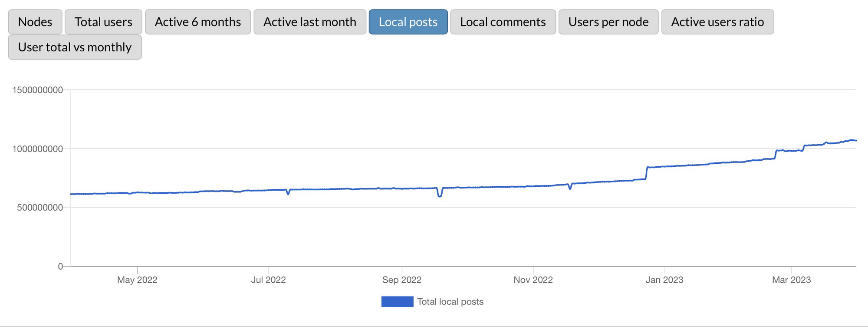This screenshot has width=868, height=327.
Task: Click the 1500000000 y-axis label
Action: 38,90
